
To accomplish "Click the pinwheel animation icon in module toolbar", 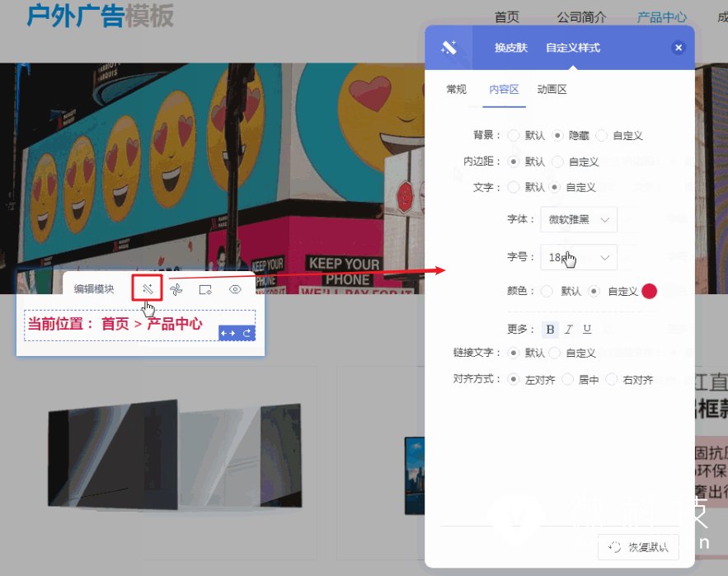I will click(x=176, y=289).
